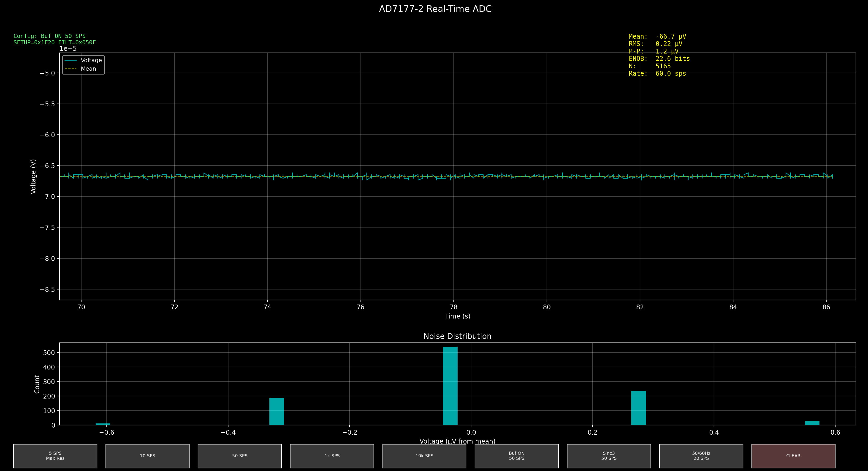The image size is (868, 471).
Task: Choose the plain 50 SPS preset button
Action: [x=240, y=456]
